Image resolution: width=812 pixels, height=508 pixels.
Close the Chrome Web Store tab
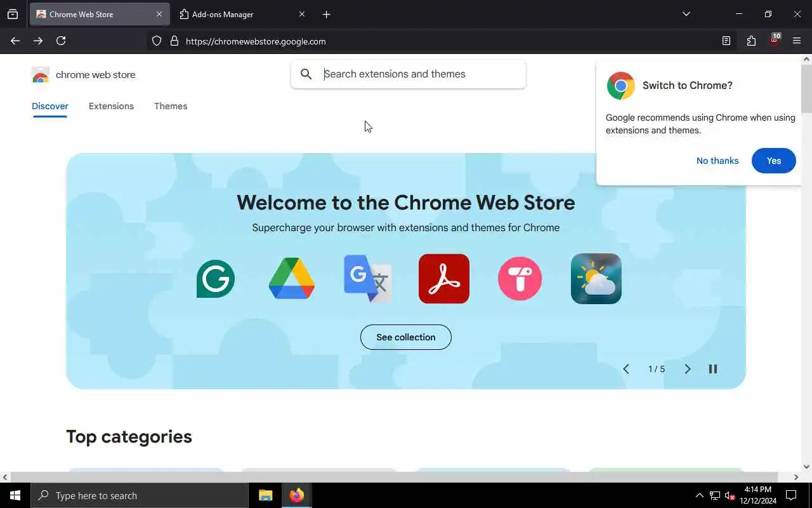tap(159, 14)
